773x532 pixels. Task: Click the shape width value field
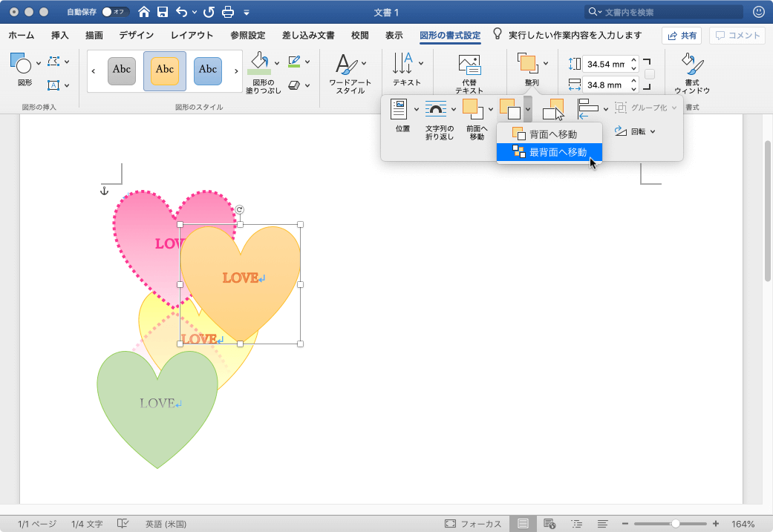click(x=606, y=85)
